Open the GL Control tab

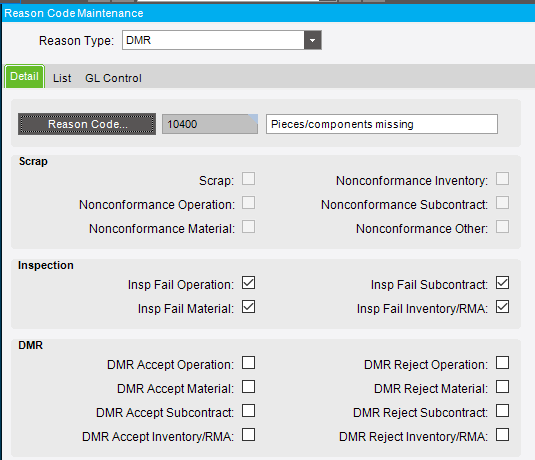click(113, 78)
